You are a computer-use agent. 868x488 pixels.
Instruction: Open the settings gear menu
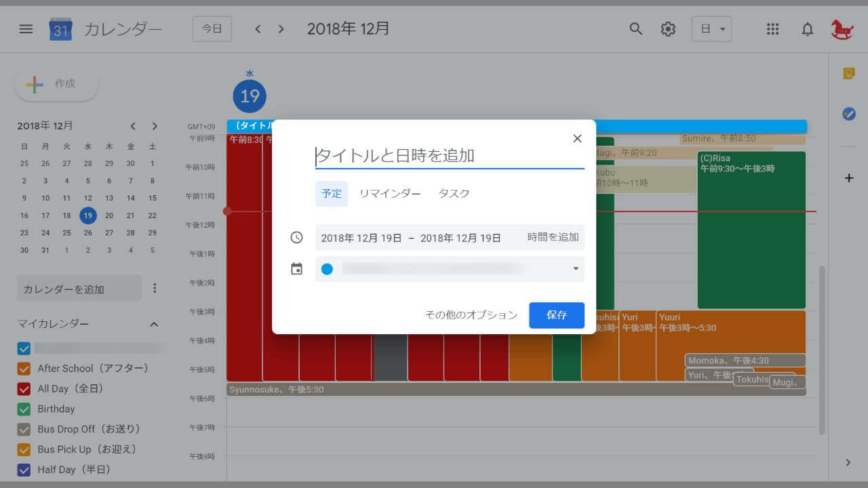[x=668, y=29]
